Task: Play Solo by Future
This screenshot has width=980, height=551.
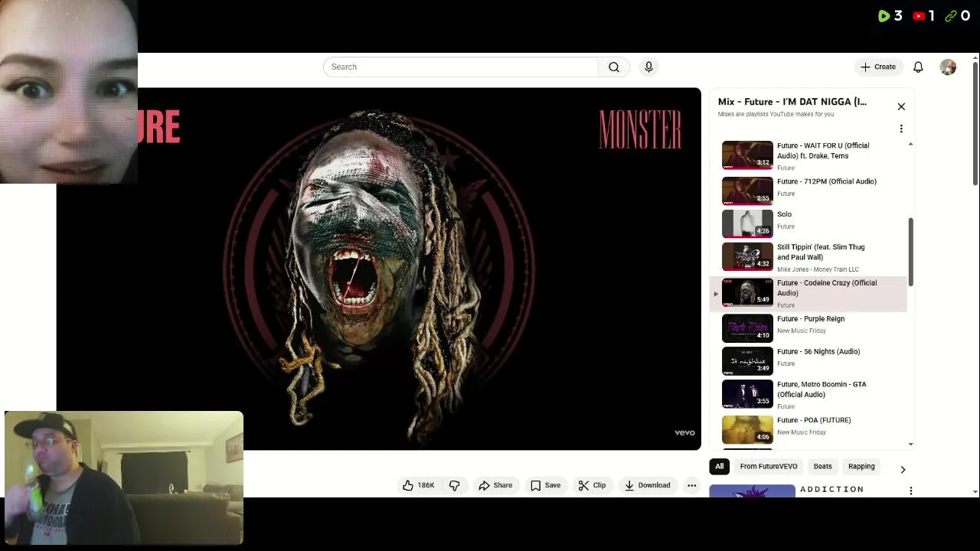Action: click(x=784, y=214)
